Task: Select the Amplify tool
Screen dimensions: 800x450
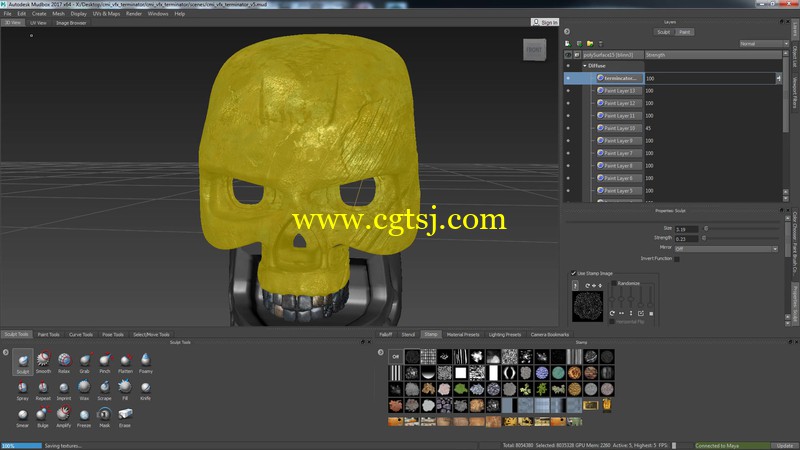Action: [x=64, y=416]
